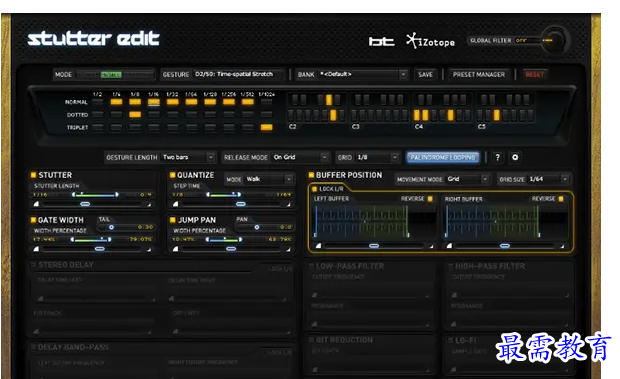Turn the Global Filter knob
This screenshot has width=620, height=379.
coord(556,40)
